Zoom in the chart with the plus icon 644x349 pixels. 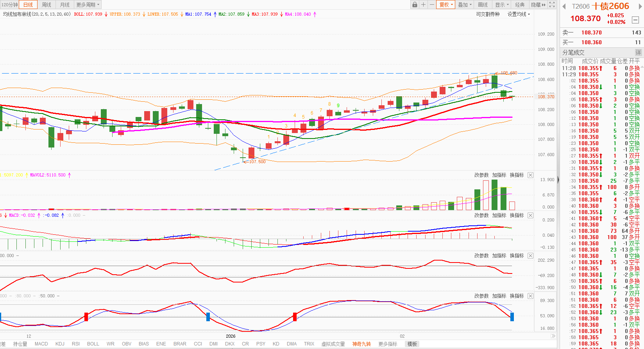tap(423, 5)
